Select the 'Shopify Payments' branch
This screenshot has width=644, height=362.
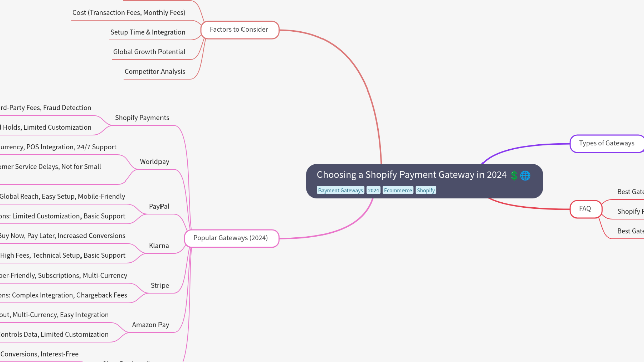(142, 118)
